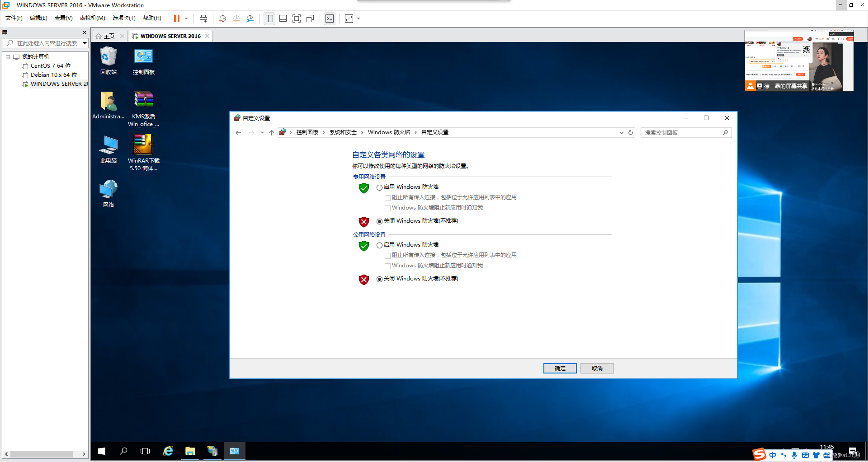
Task: Click the 搜索控制面板 search box
Action: (686, 133)
